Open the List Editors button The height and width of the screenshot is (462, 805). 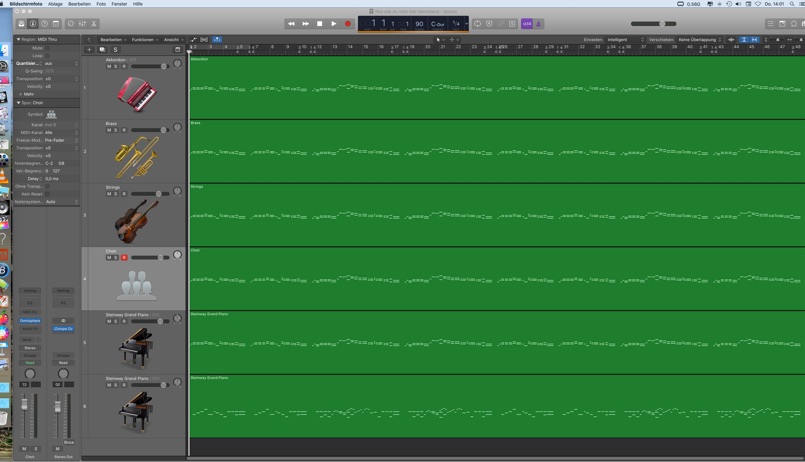coord(771,24)
